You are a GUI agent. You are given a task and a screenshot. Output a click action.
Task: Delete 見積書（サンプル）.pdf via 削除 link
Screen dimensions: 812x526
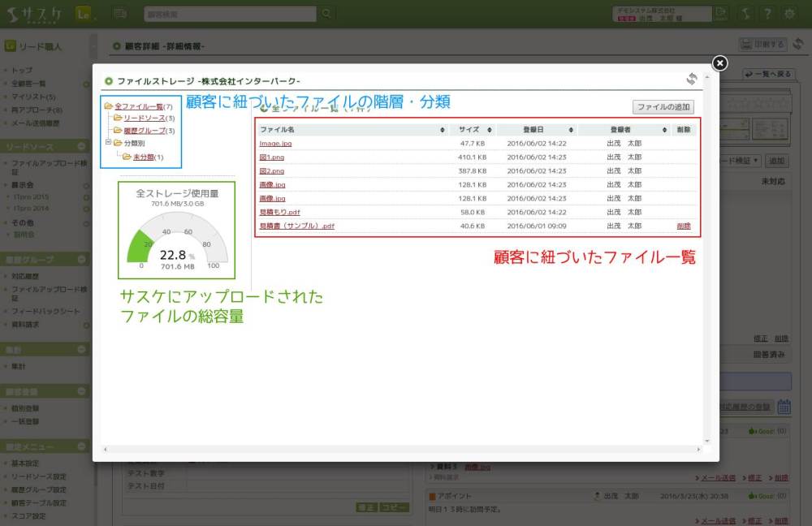point(684,226)
